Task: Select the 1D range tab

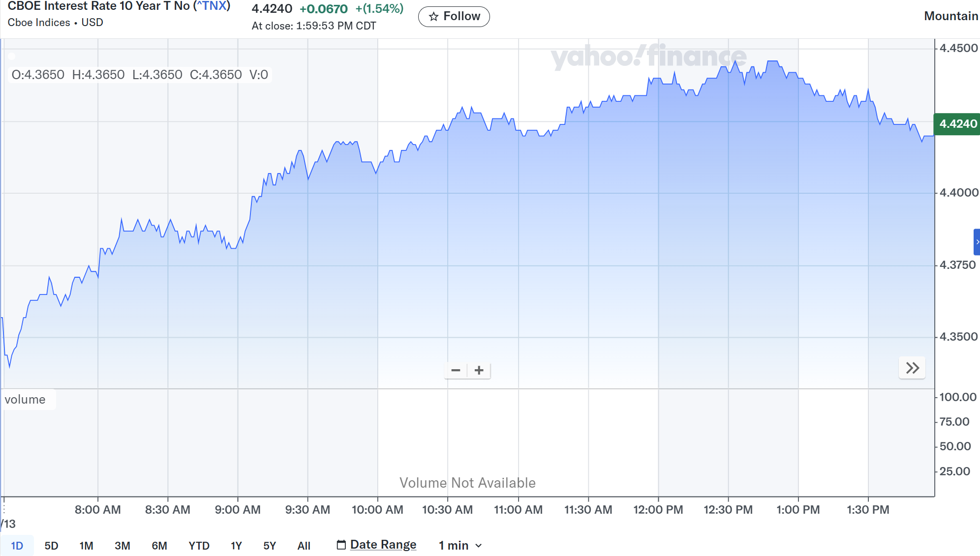Action: coord(17,546)
